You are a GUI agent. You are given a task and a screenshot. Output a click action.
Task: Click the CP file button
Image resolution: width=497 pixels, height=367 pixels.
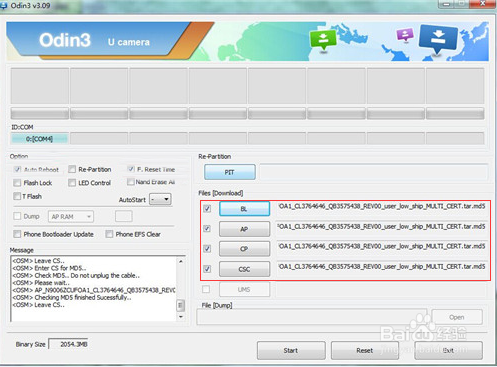pyautogui.click(x=244, y=249)
